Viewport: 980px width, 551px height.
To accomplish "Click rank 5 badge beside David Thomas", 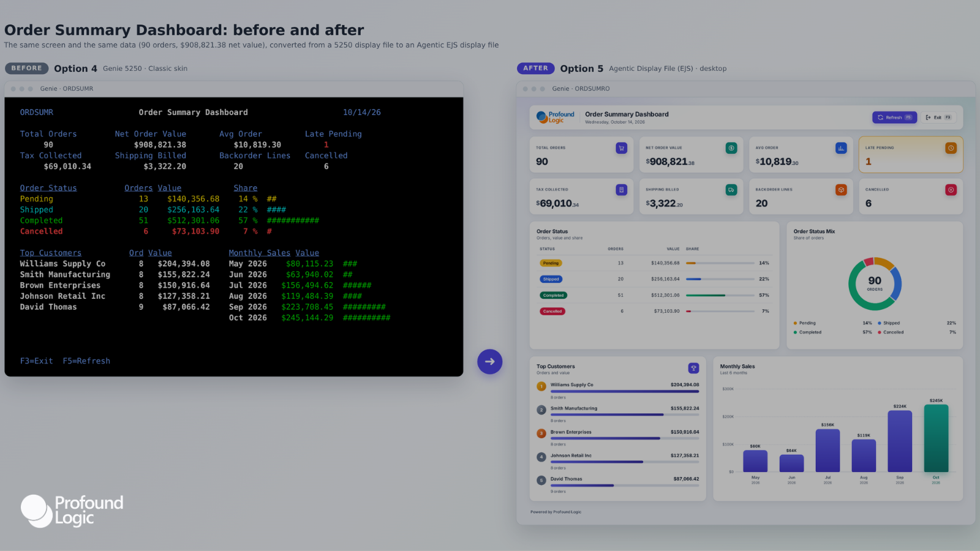I will tap(541, 481).
